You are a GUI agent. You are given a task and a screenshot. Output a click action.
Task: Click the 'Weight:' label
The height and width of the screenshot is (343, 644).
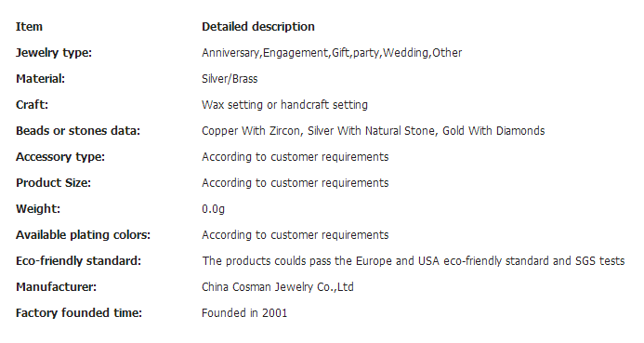tap(38, 209)
